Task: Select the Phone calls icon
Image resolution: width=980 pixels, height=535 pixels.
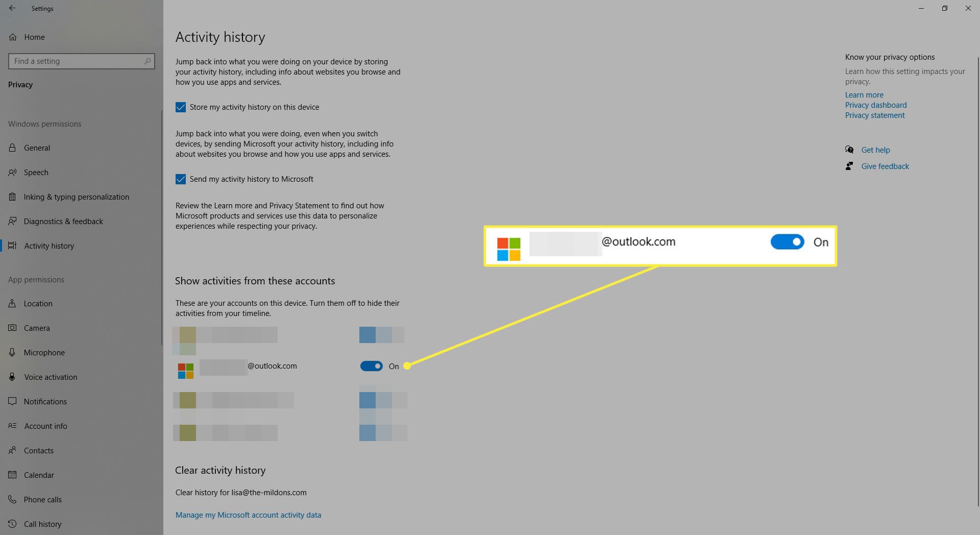Action: pos(13,500)
